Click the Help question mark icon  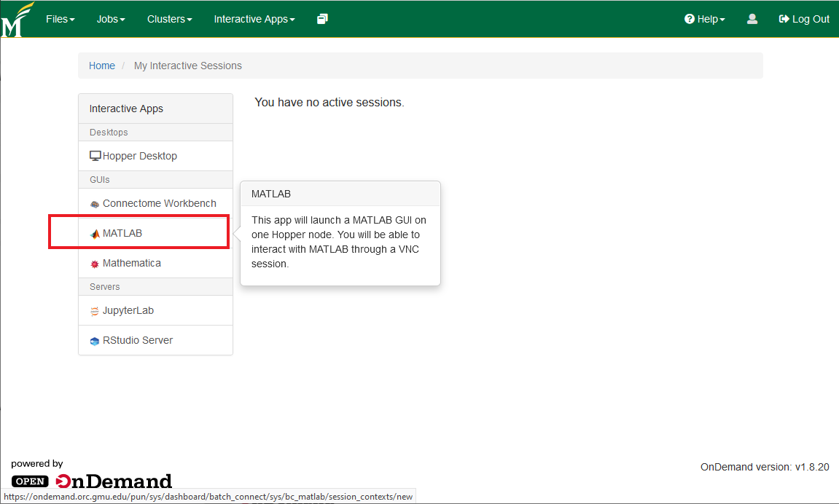coord(689,19)
